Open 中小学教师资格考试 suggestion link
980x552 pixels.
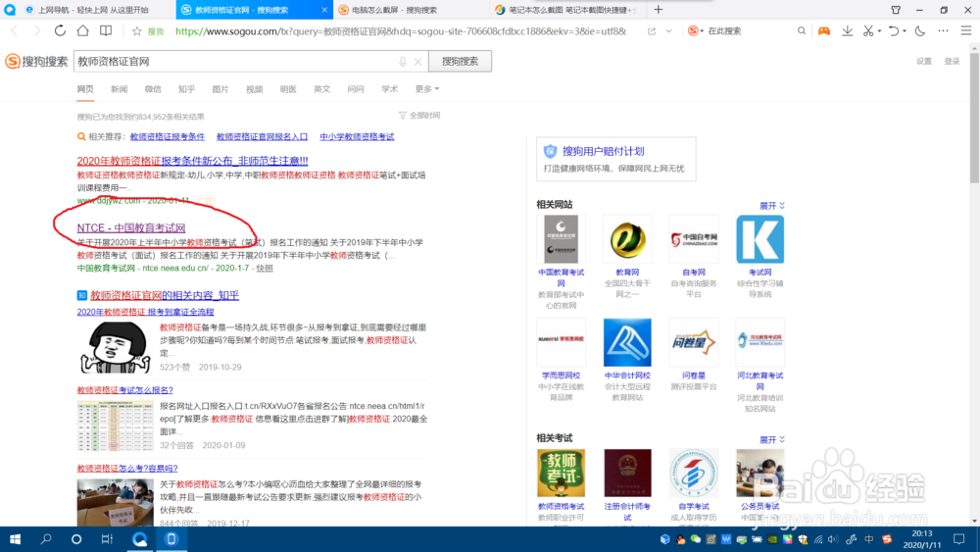tap(357, 137)
